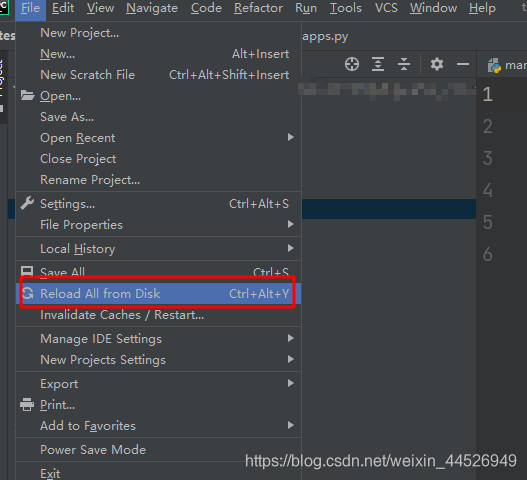Toggle Power Save Mode
The height and width of the screenshot is (480, 527).
point(158,450)
